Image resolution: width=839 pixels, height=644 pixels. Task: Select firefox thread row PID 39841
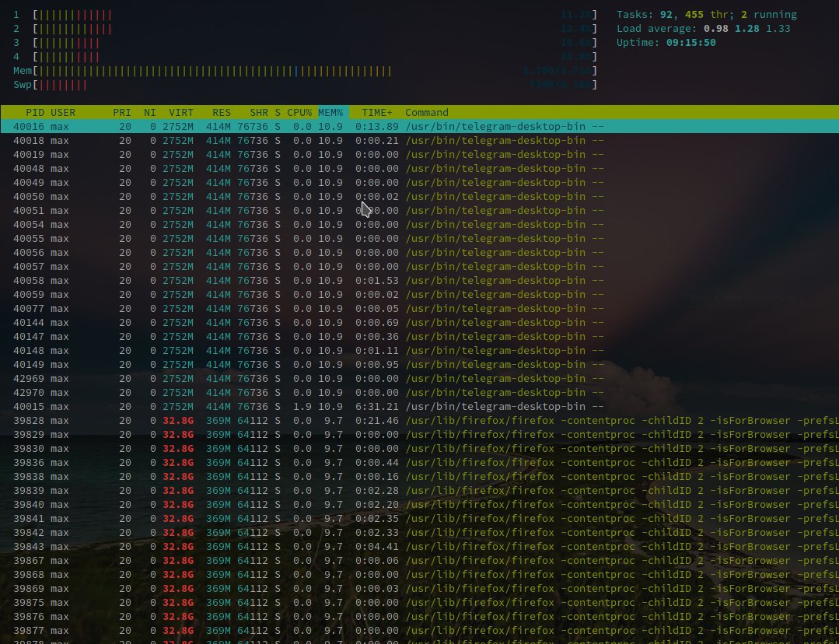[x=420, y=519]
